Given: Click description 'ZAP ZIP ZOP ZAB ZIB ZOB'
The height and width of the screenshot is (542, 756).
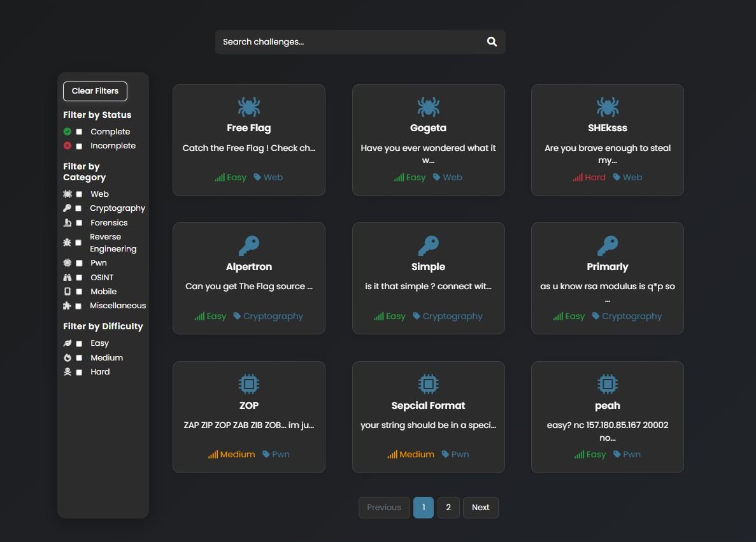Looking at the screenshot, I should [235, 425].
